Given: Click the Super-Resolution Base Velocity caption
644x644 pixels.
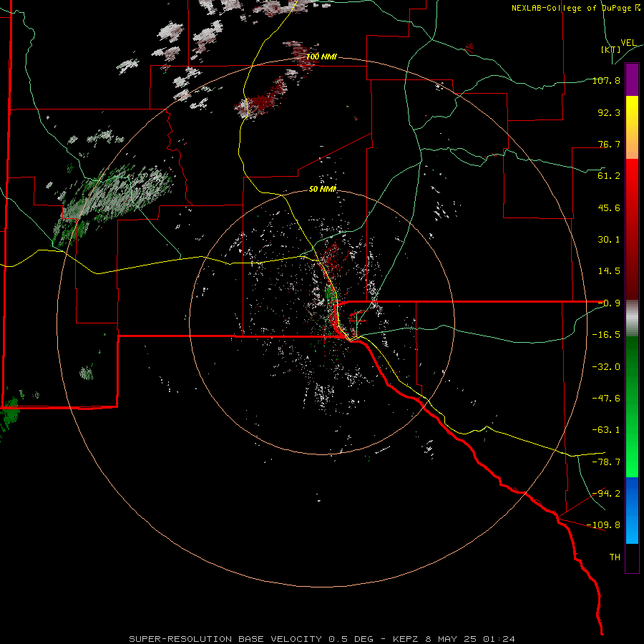Looking at the screenshot, I should pyautogui.click(x=321, y=639).
